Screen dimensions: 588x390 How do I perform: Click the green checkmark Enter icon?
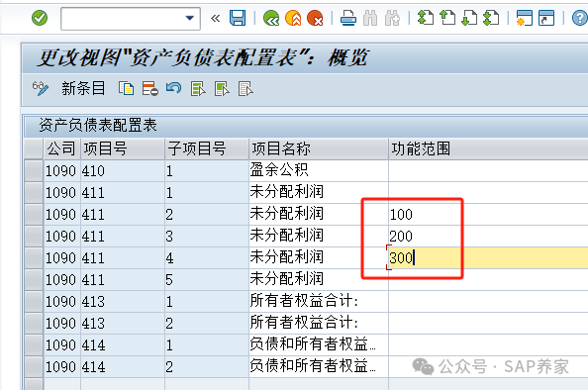40,18
